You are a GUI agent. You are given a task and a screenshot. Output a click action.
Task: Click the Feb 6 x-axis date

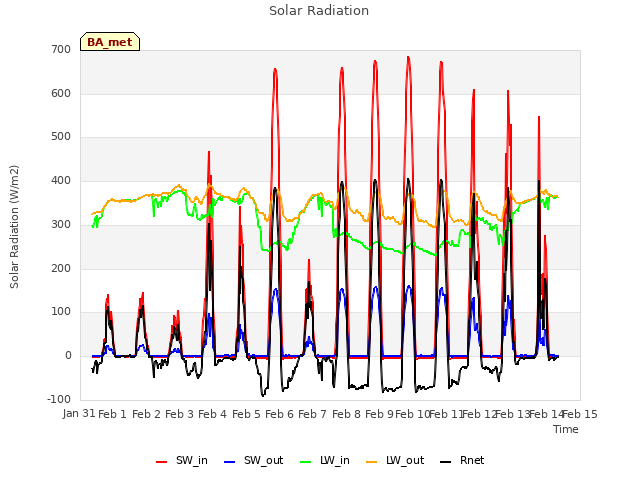point(279,414)
